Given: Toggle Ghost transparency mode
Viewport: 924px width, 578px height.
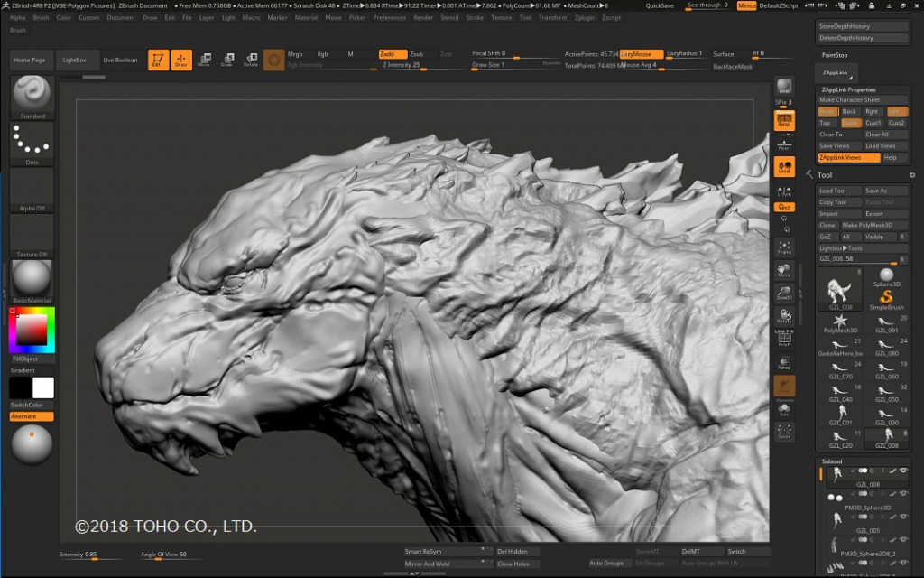Looking at the screenshot, I should 784,386.
